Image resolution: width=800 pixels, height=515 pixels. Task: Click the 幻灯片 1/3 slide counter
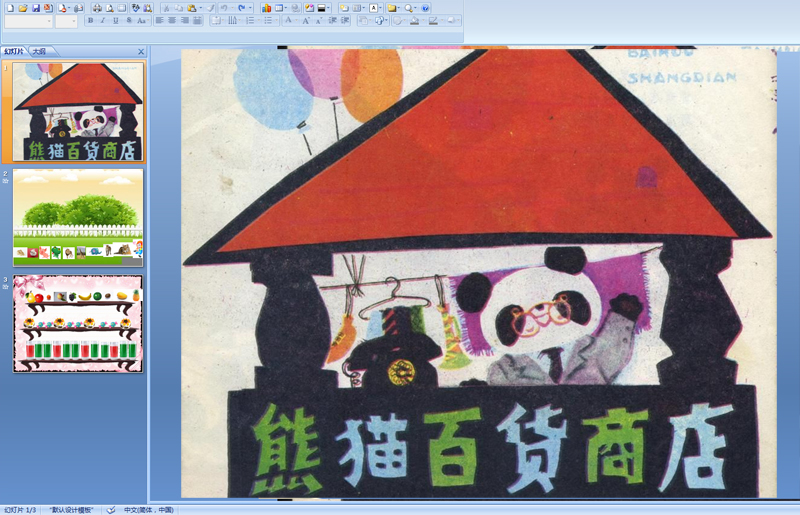(20, 510)
